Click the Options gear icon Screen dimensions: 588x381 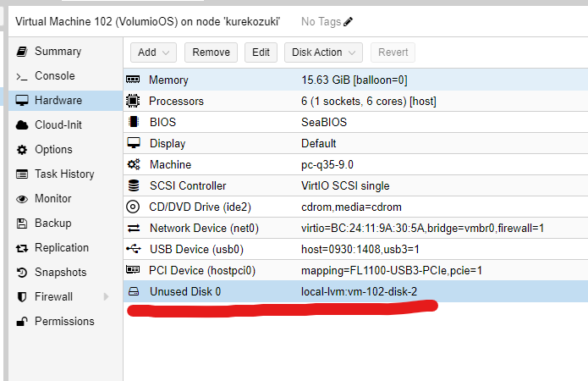pos(22,150)
